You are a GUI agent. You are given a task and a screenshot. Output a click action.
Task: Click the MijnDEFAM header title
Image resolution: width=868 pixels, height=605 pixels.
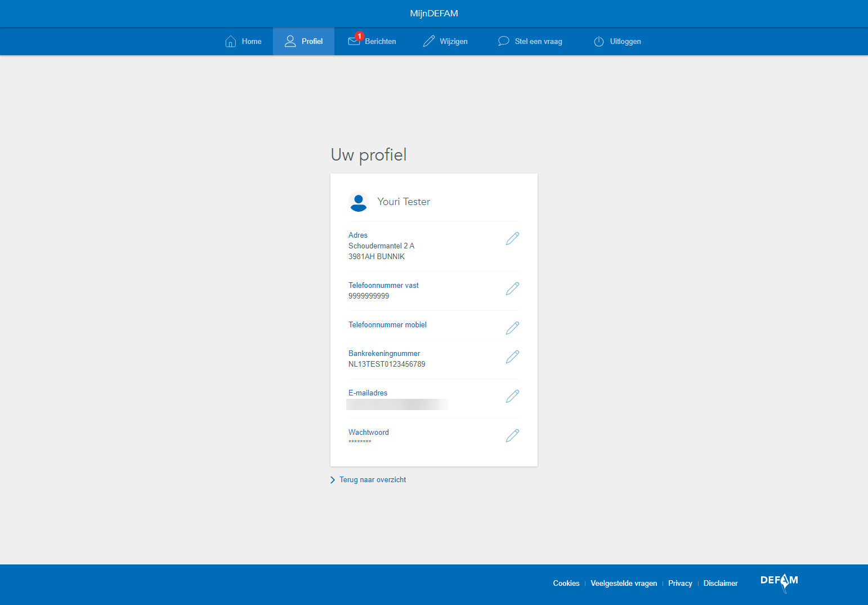[434, 14]
